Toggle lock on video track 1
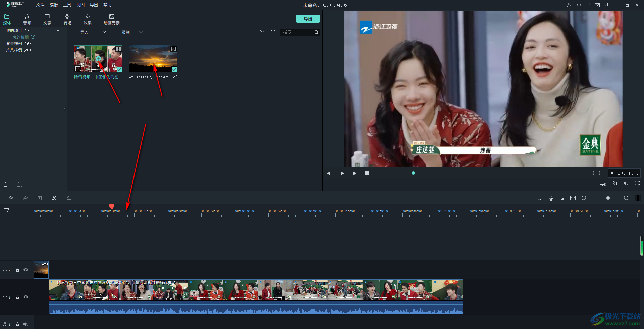This screenshot has width=644, height=329. (18, 297)
